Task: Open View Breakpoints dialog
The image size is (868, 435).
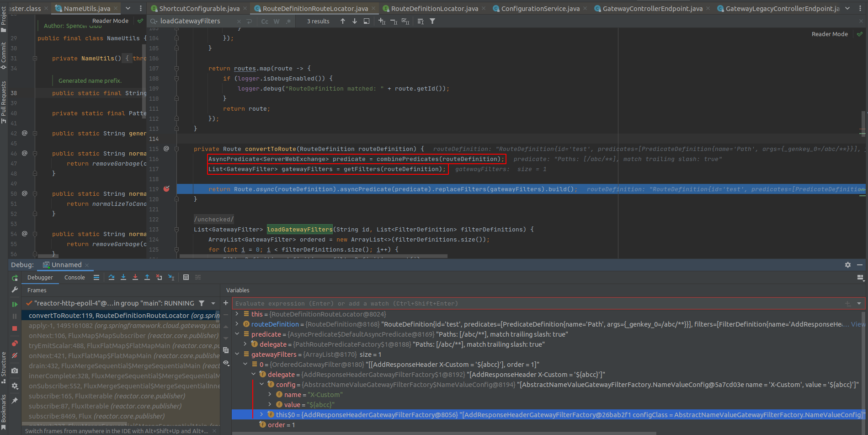Action: click(x=15, y=343)
